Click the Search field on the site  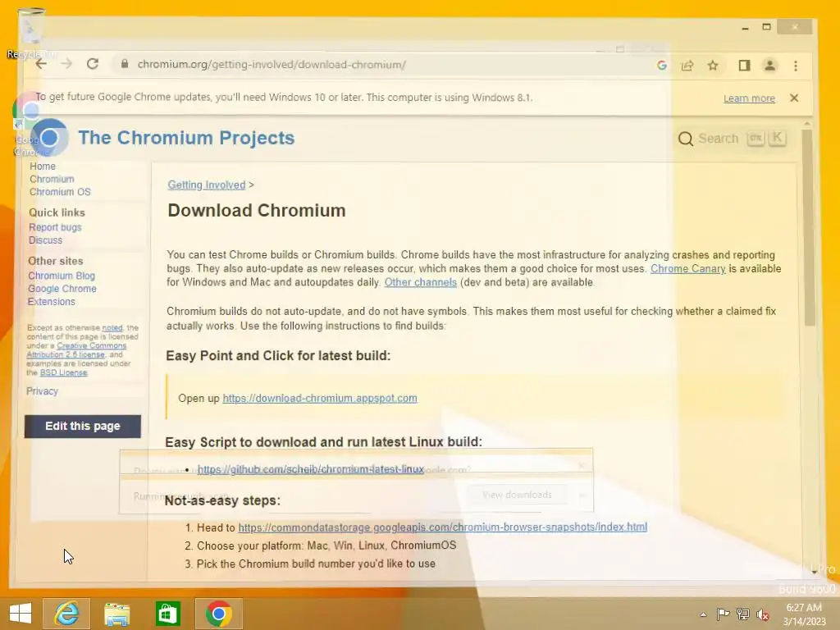point(732,139)
